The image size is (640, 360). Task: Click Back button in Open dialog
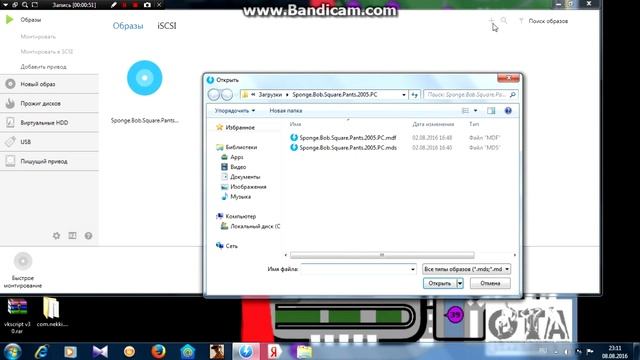pyautogui.click(x=213, y=95)
